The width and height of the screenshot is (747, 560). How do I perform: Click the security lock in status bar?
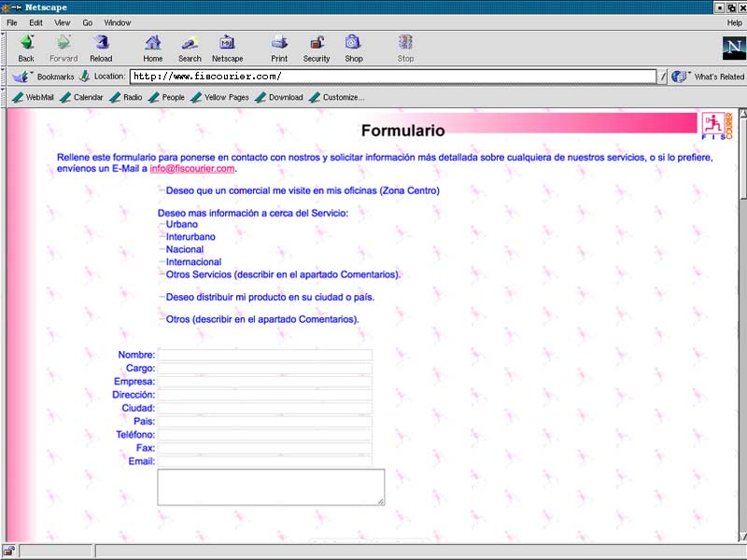tap(9, 552)
